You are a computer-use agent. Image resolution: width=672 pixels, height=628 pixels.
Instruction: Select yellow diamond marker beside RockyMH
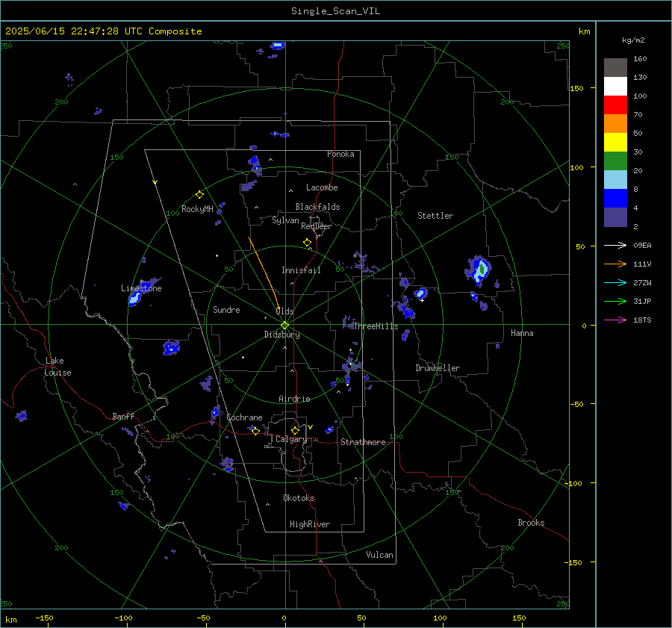(x=199, y=195)
